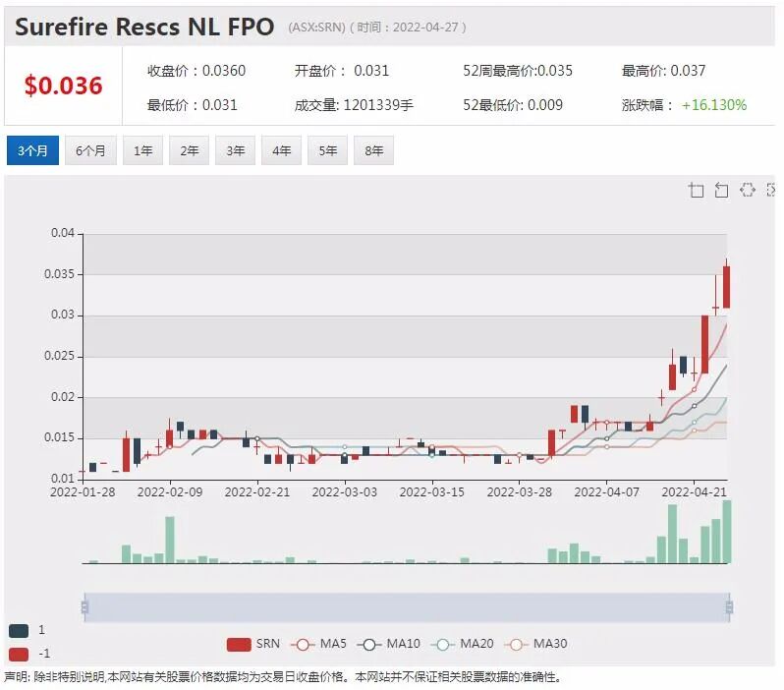
Task: Click the 2022-03-03 axis date label
Action: (345, 492)
